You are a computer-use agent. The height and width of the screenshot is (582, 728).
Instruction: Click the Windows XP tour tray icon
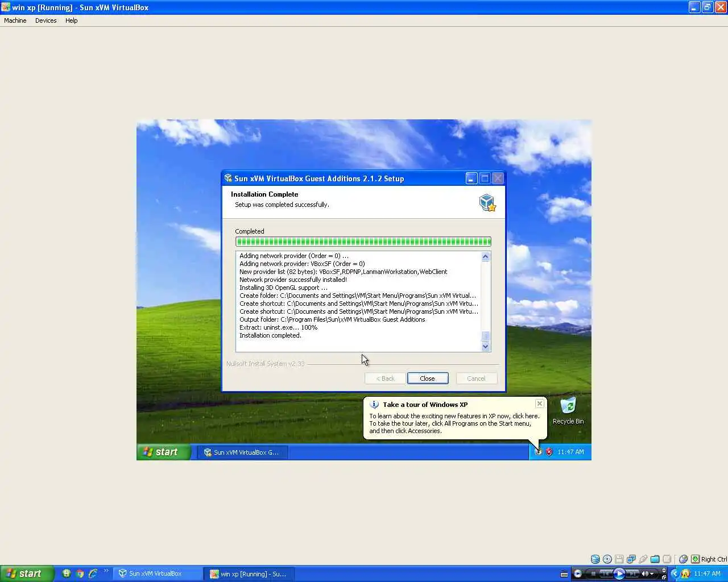538,452
